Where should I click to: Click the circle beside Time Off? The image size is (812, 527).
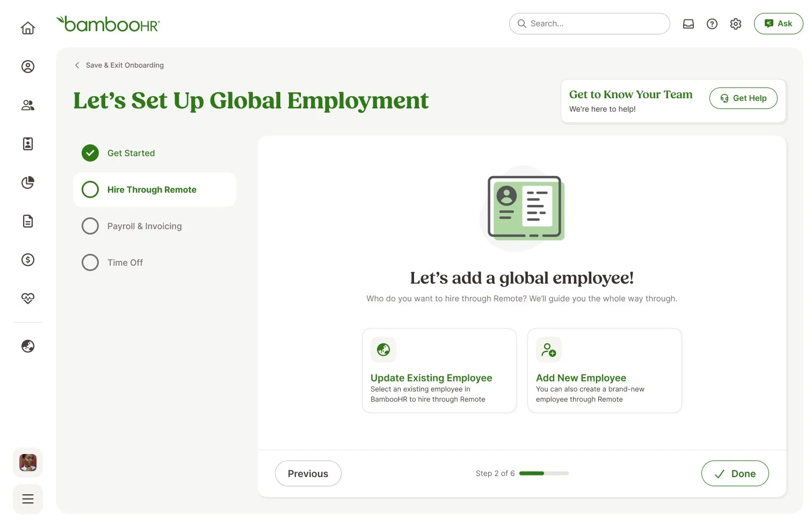[x=90, y=262]
